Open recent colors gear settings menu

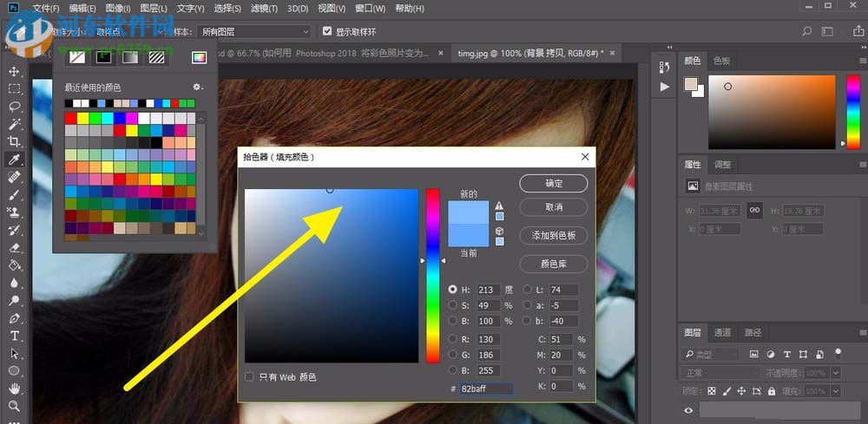[198, 88]
